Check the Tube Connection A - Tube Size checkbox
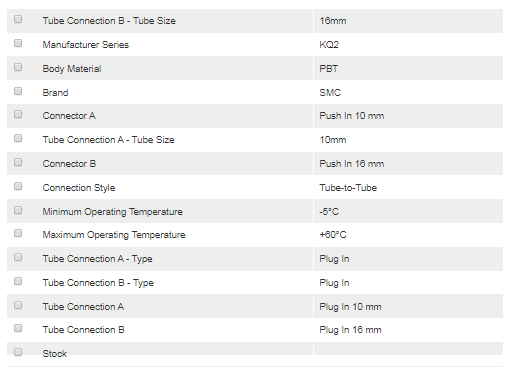The image size is (510, 373). (x=18, y=138)
